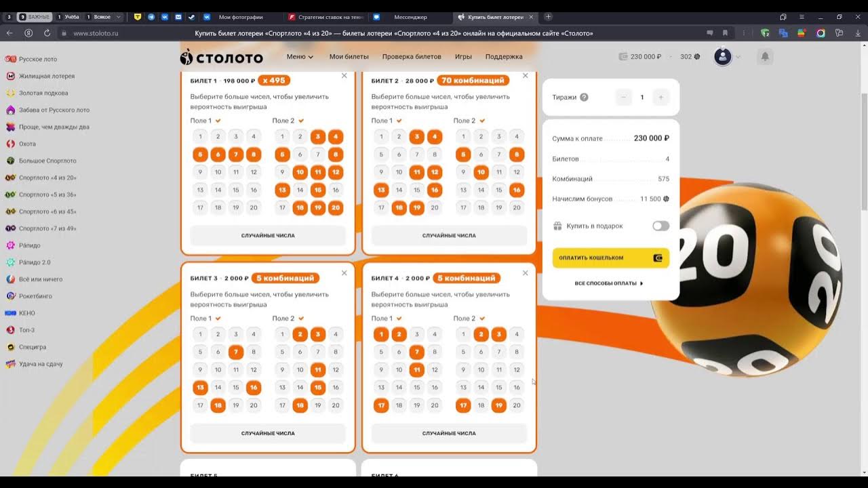Open Всё или ничего lottery
The height and width of the screenshot is (488, 868).
click(34, 279)
